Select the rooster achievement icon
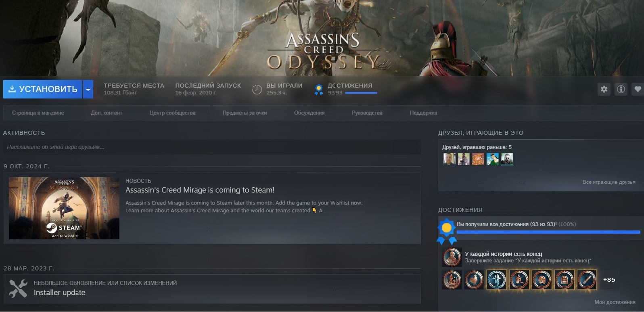644x312 pixels. [475, 280]
